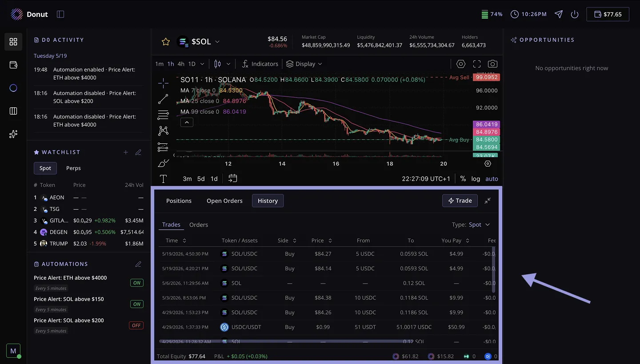This screenshot has height=364, width=640.
Task: Select the Orders sub-tab
Action: tap(199, 225)
